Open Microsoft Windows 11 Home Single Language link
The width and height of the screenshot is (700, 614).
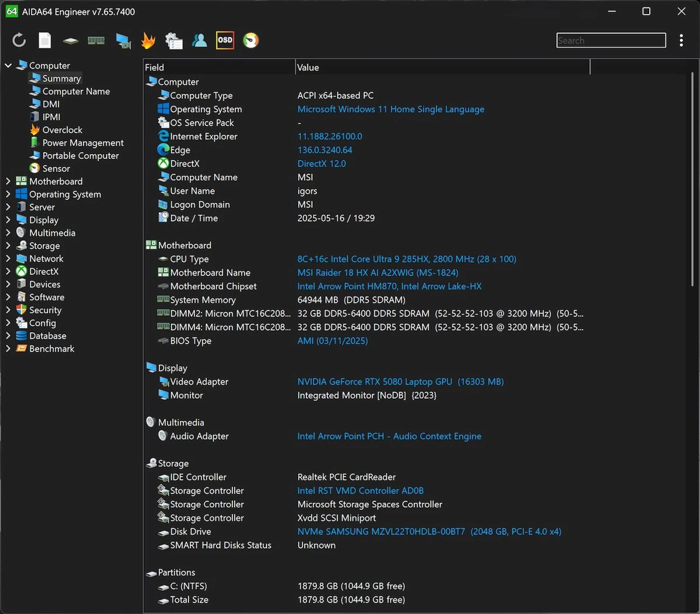click(391, 109)
